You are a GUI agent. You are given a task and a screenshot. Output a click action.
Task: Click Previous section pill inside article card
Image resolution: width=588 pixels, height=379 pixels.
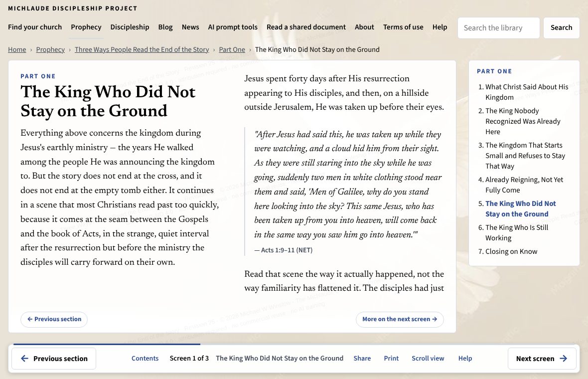pyautogui.click(x=54, y=319)
